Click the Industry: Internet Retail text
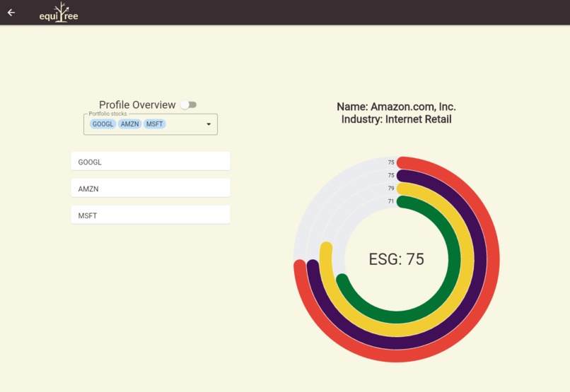 point(396,119)
